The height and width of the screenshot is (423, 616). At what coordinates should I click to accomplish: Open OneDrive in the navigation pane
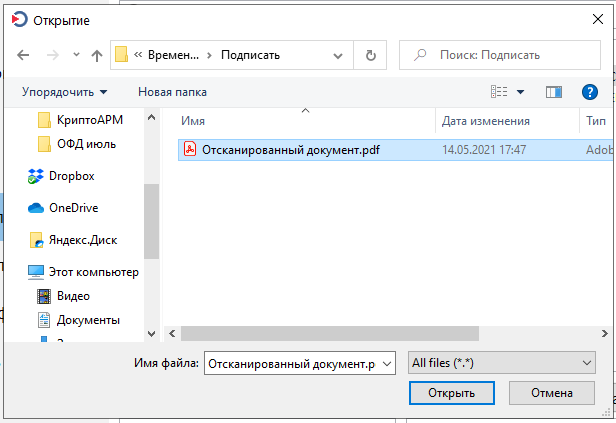tap(71, 208)
